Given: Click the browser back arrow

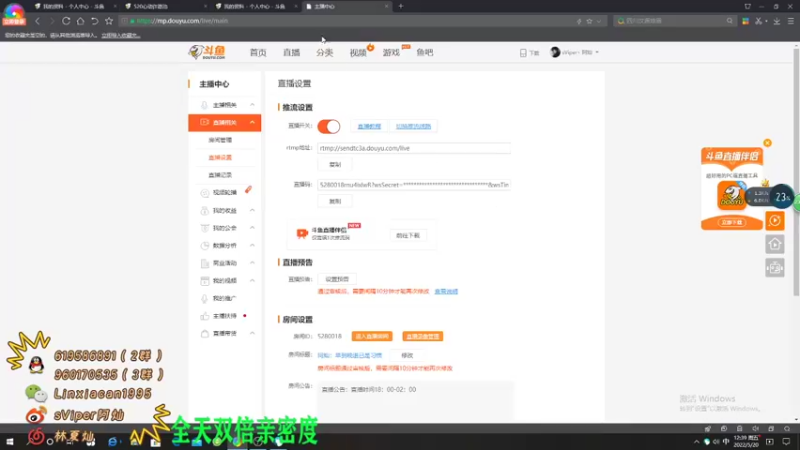Looking at the screenshot, I should (x=37, y=21).
